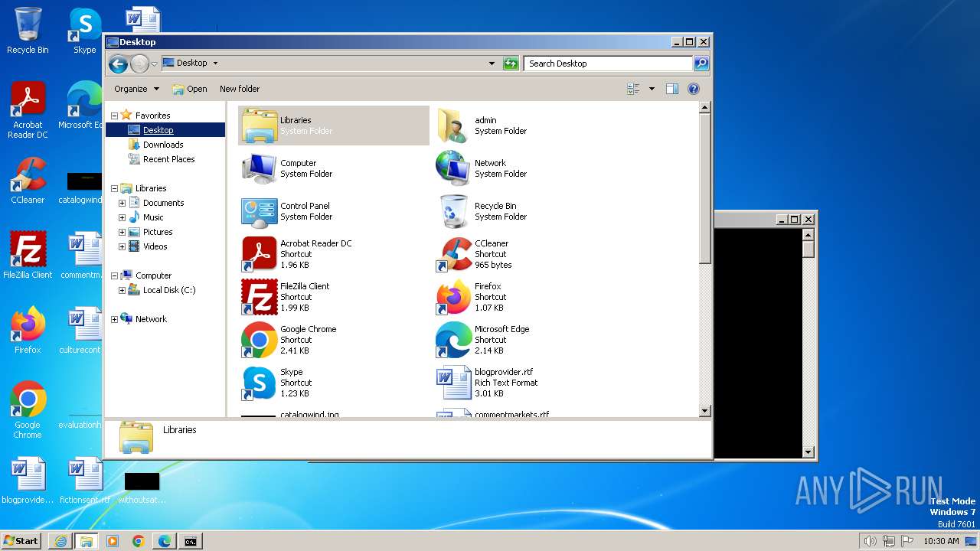Select Acrobat Reader DC shortcut in Explorer list
Viewport: 980px width, 551px height.
pos(259,254)
